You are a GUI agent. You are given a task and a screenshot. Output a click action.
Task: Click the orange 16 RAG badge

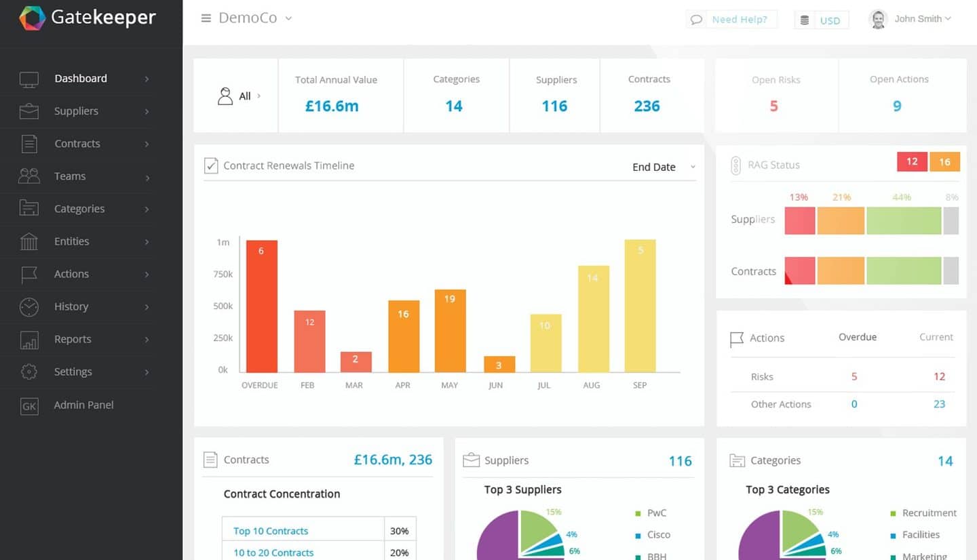(944, 161)
